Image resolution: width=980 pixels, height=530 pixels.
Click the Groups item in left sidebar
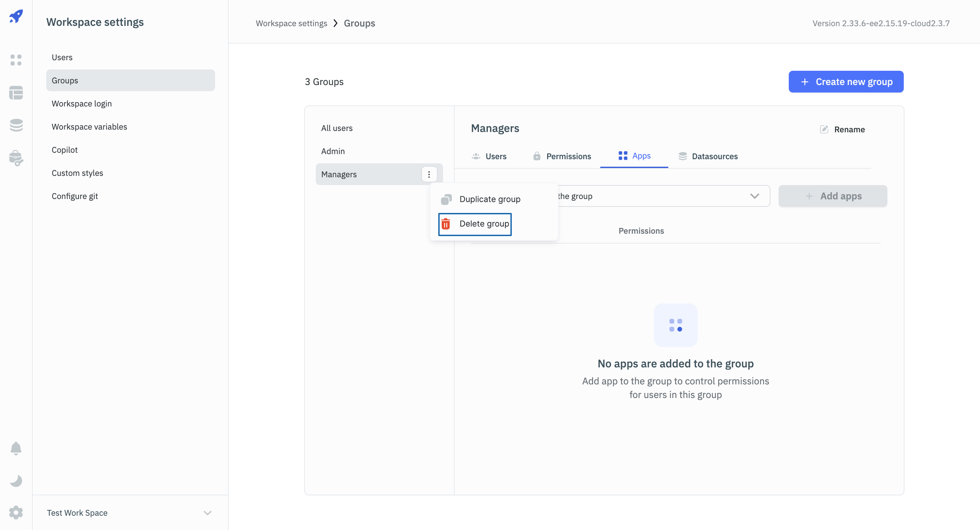point(129,80)
